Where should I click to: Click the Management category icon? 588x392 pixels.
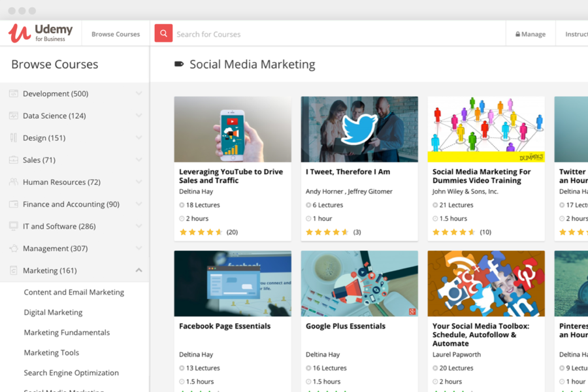[x=14, y=248]
